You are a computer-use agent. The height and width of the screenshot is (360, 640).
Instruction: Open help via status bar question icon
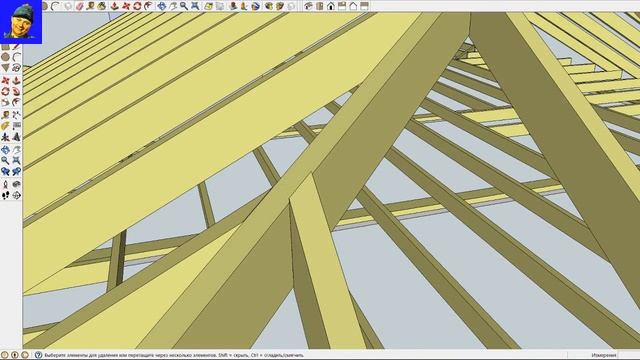(x=38, y=355)
